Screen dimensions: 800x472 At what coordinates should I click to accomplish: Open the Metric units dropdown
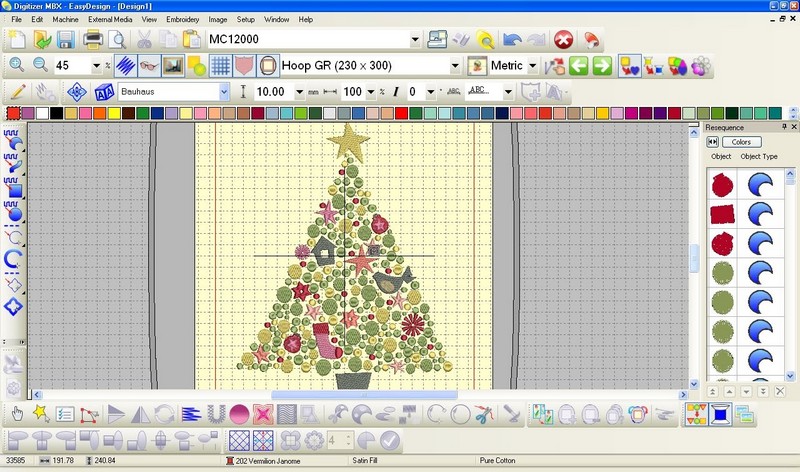[x=533, y=66]
